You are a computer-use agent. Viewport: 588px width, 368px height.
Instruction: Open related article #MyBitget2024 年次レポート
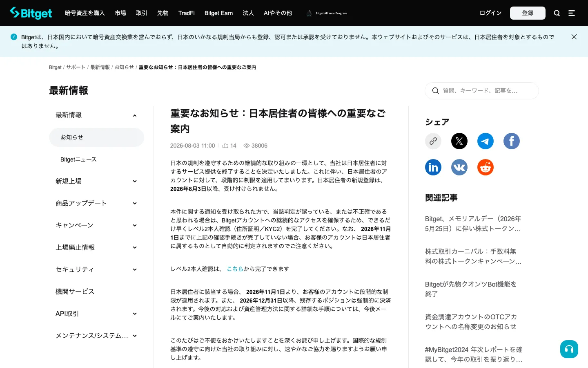474,355
